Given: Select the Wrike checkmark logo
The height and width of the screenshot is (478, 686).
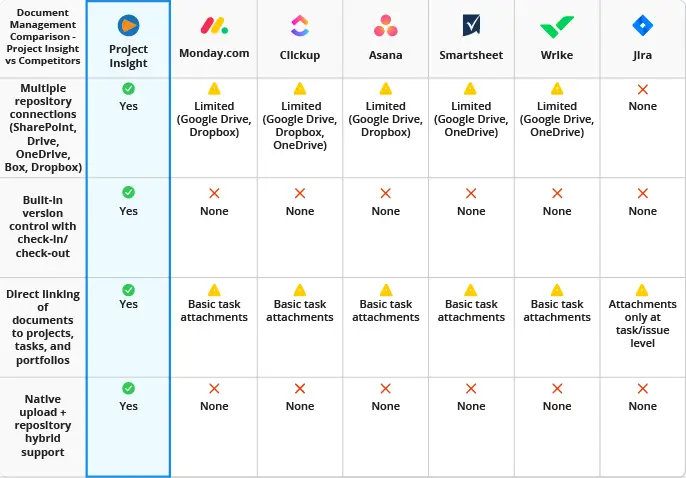Looking at the screenshot, I should (557, 27).
